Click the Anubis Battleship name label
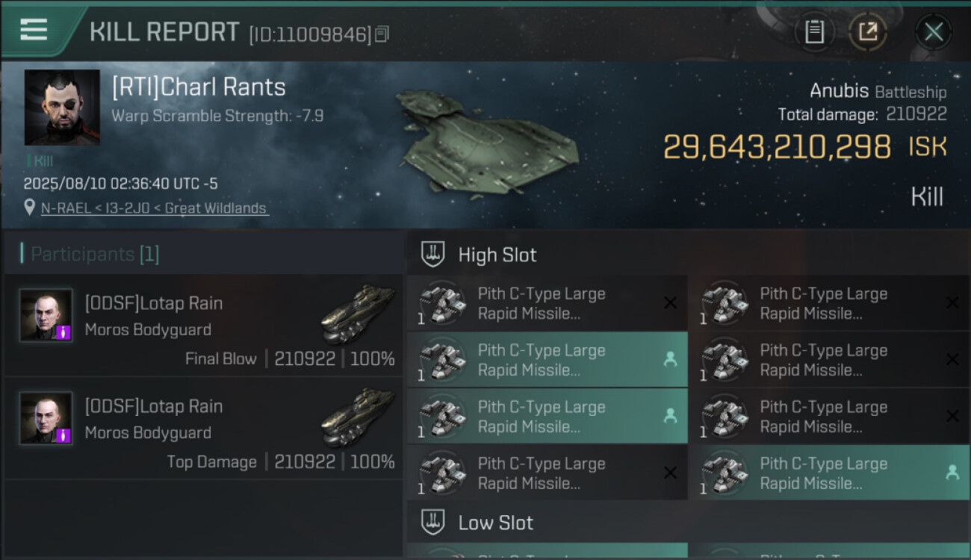971x560 pixels. tap(878, 92)
